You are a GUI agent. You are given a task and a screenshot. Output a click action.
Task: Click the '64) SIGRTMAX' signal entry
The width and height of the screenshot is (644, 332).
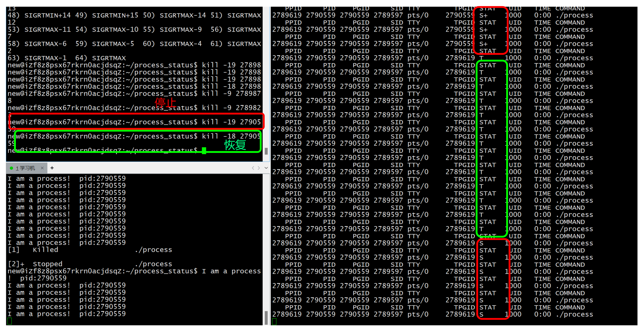[x=100, y=58]
